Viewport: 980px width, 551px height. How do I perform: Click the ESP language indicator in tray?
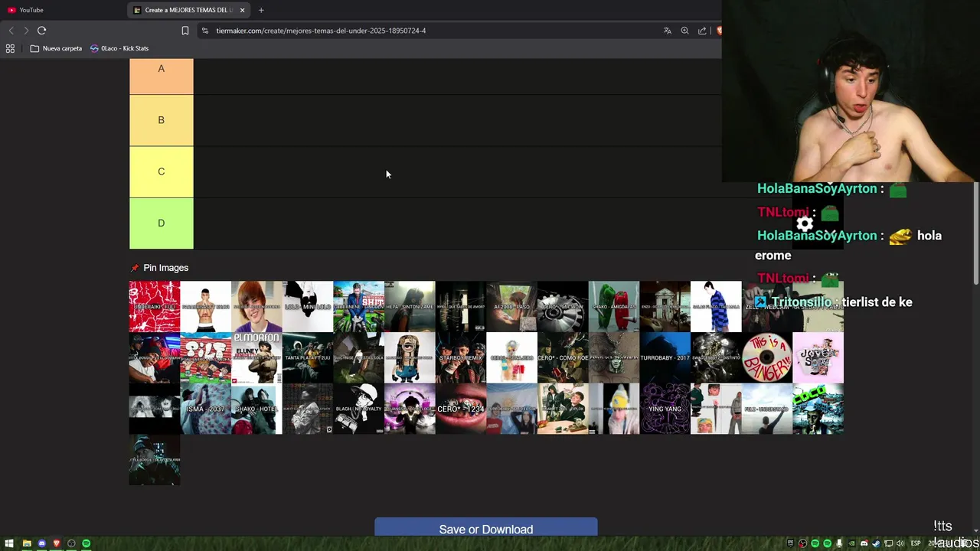pos(915,543)
